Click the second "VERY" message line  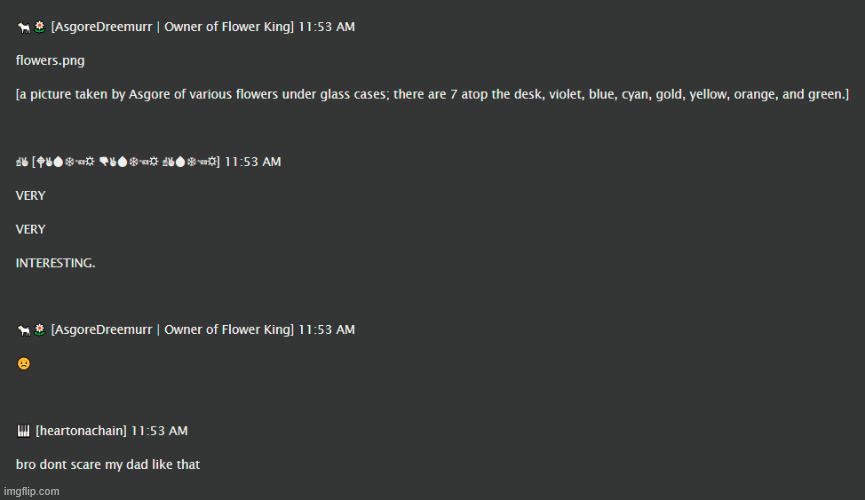click(31, 229)
